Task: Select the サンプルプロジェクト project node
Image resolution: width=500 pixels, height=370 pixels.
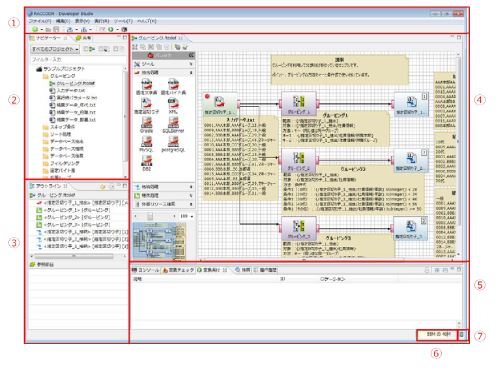Action: tap(60, 69)
